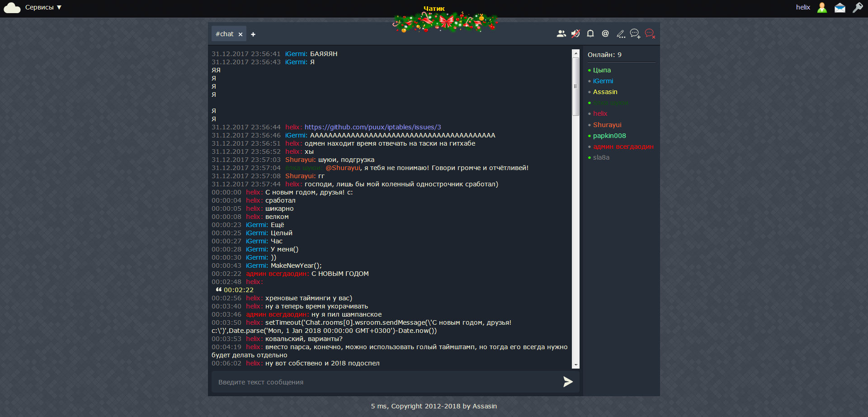Open the green user profile icon
868x417 pixels.
tap(822, 8)
